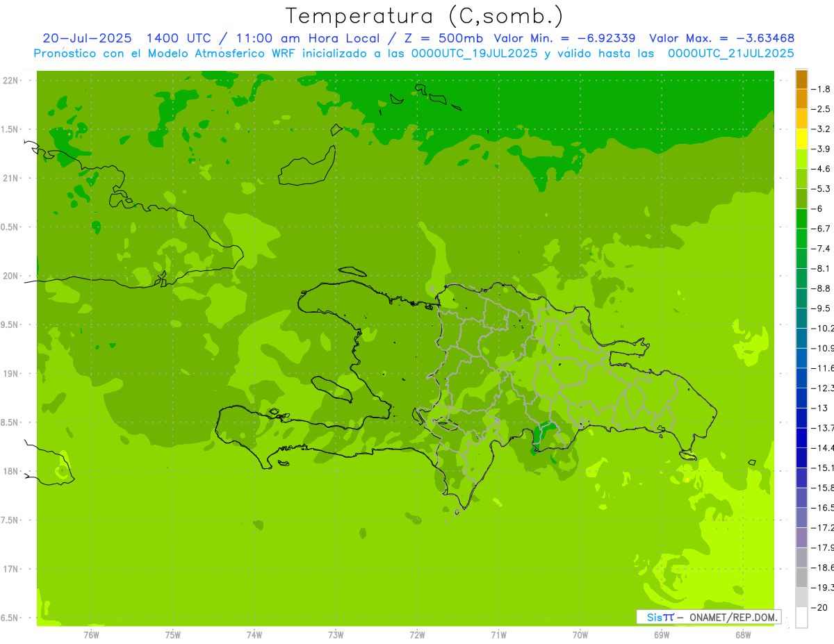Click the '76W' longitude label

click(91, 635)
